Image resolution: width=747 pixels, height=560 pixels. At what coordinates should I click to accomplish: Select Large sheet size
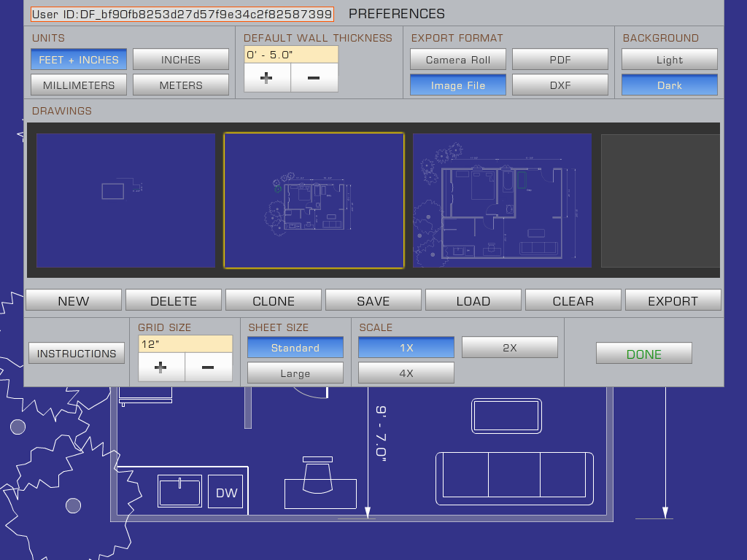coord(295,373)
